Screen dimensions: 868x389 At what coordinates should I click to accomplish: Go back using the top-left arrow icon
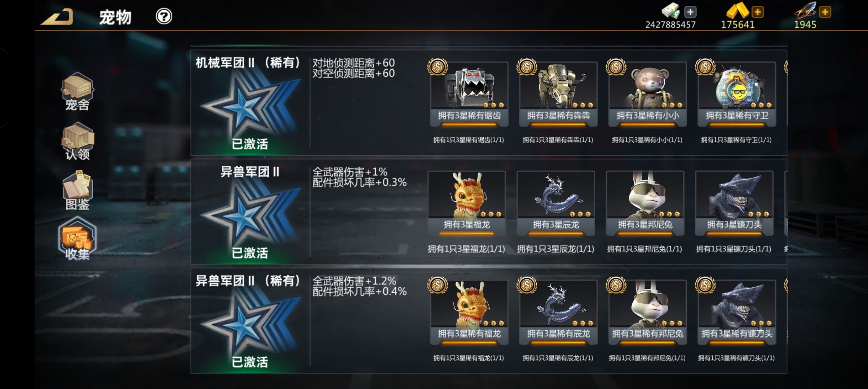click(x=58, y=17)
